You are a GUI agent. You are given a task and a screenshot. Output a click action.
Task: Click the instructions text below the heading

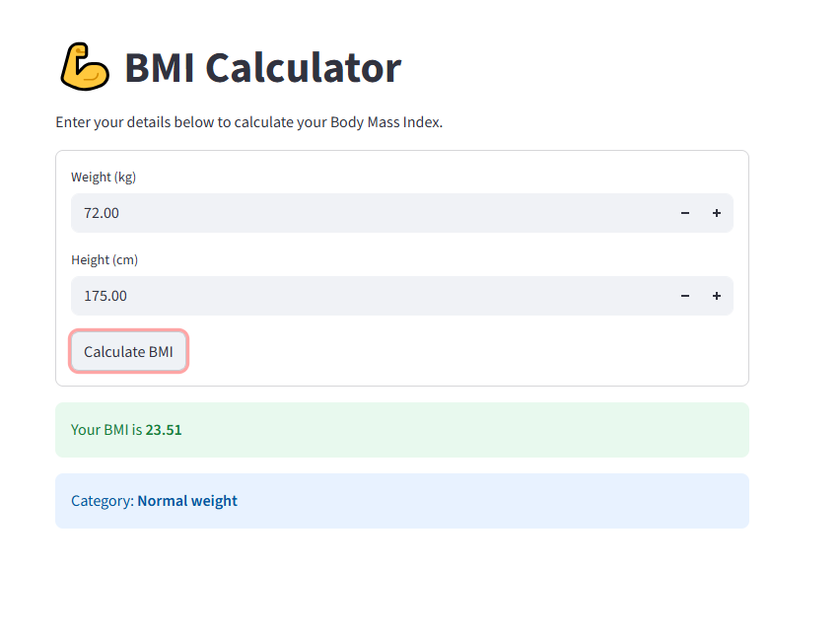pos(248,121)
